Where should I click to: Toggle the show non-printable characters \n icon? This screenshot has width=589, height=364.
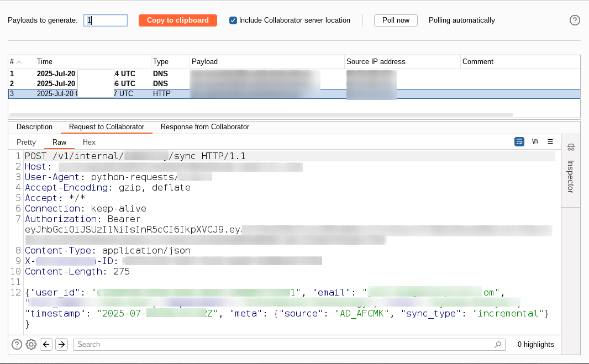(535, 141)
